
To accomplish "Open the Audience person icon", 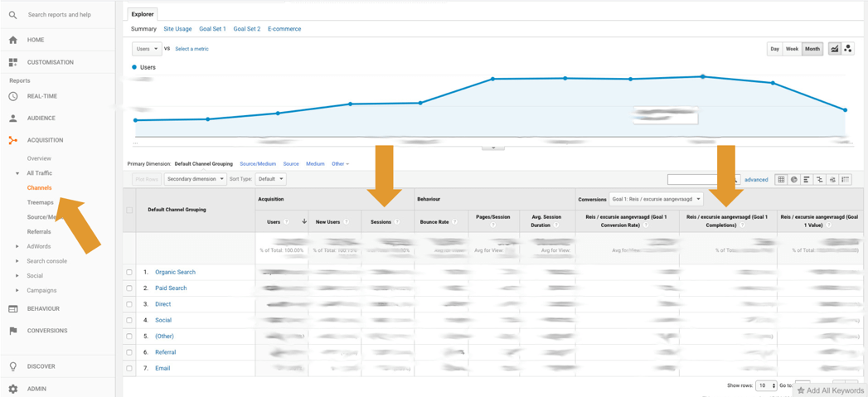I will point(13,118).
